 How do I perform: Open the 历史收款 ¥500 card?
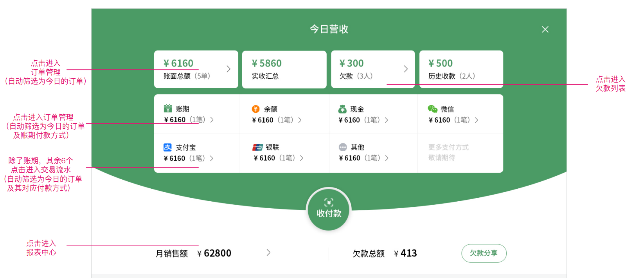pos(461,69)
